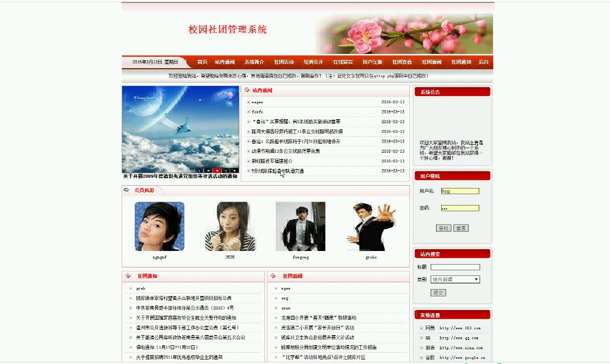Screen dimensions: 610x364
Task: Open the 停电通知 notice
Action: [x=167, y=348]
